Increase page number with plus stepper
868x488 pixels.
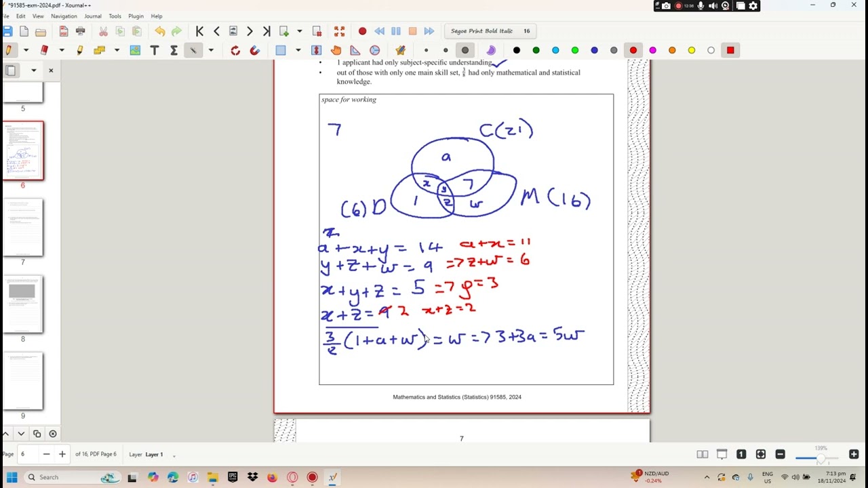[62, 454]
